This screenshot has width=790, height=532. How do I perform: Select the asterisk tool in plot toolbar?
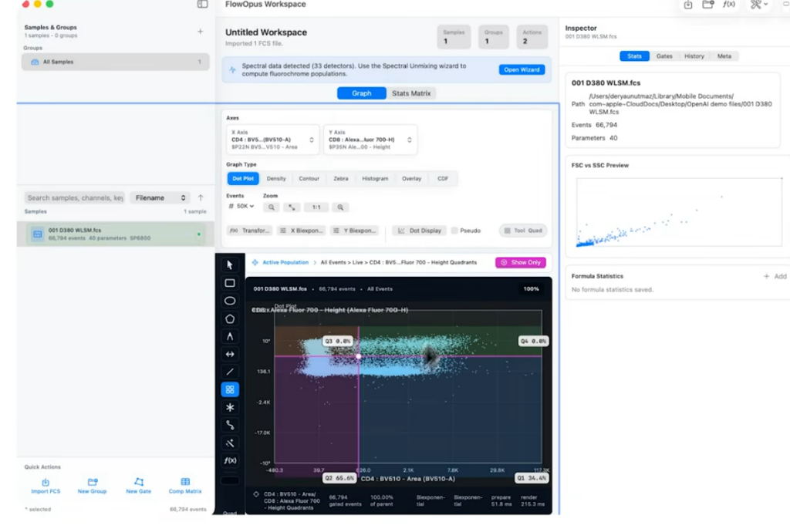(x=230, y=408)
